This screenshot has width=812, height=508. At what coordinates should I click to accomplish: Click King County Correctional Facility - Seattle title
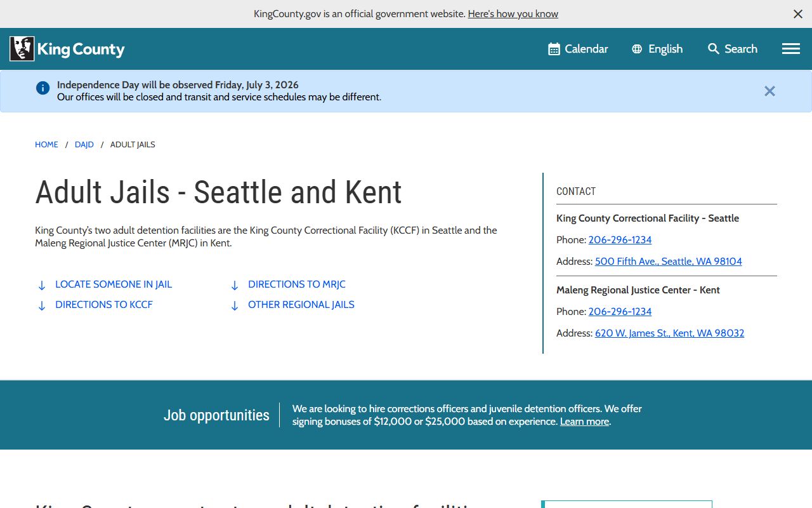pyautogui.click(x=648, y=218)
